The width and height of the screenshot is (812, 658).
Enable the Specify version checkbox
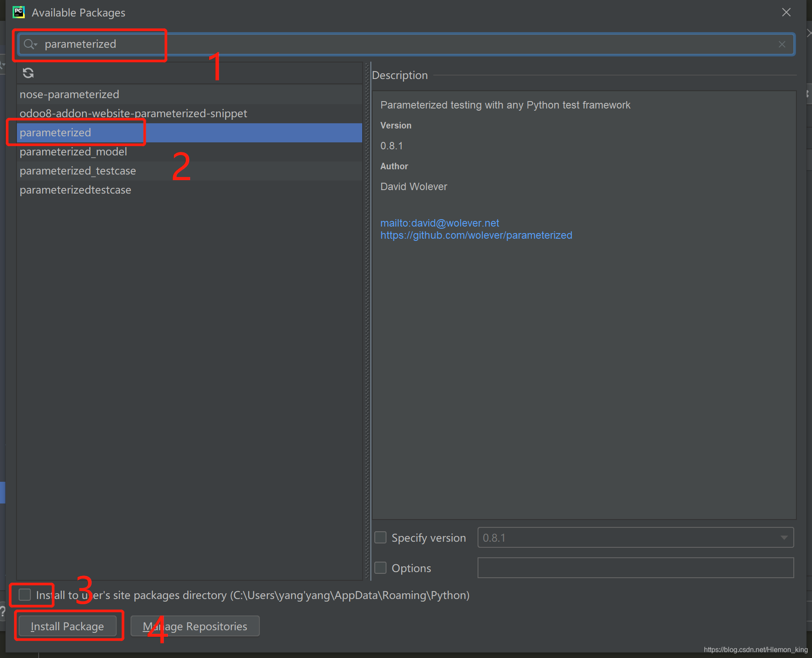tap(380, 538)
